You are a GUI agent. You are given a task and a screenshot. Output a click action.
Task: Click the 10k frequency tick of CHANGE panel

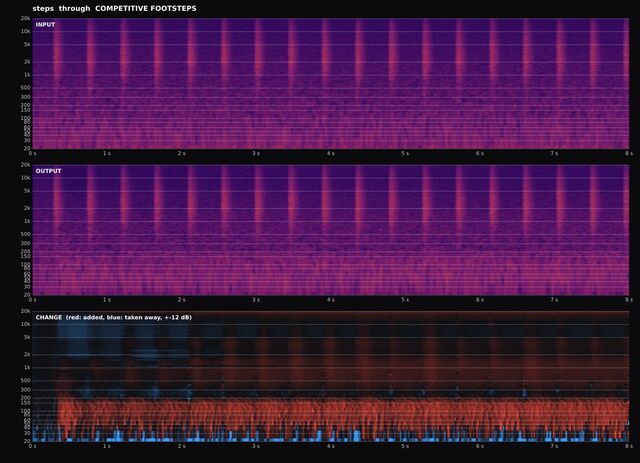coord(26,324)
